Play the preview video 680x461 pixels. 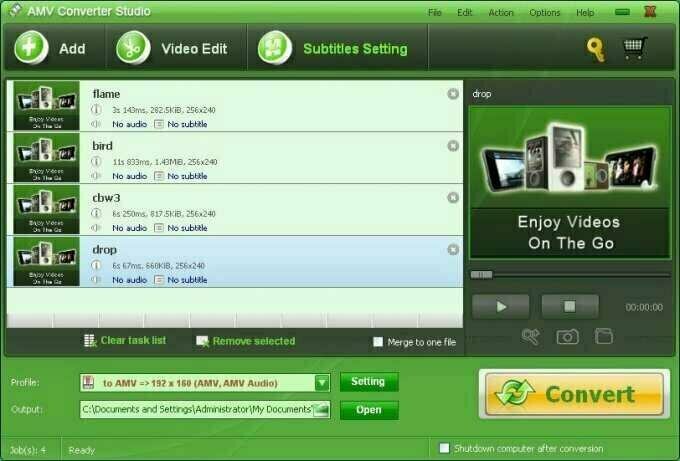[x=500, y=307]
